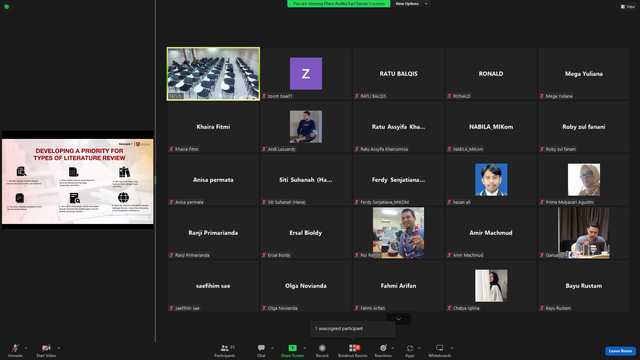Select Chatya Iqlima profile photo
The image size is (640, 360).
(491, 286)
